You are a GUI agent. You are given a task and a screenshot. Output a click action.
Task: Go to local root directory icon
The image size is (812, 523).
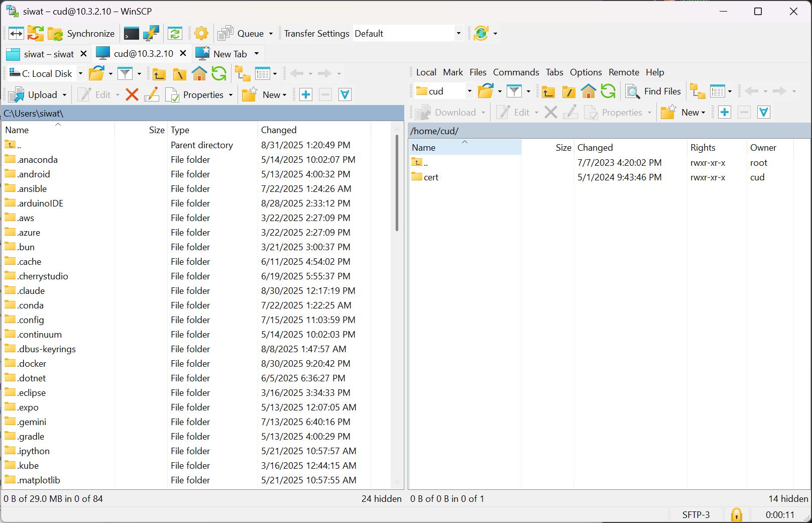[x=179, y=74]
